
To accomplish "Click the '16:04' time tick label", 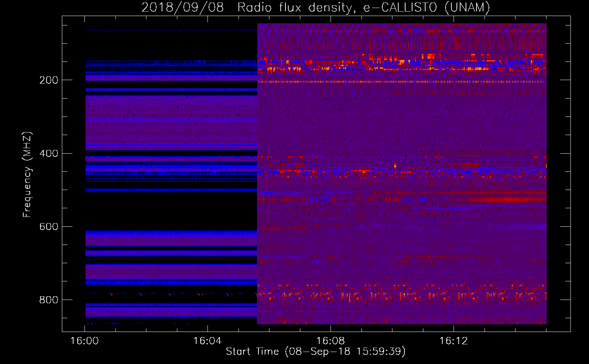I will click(207, 341).
